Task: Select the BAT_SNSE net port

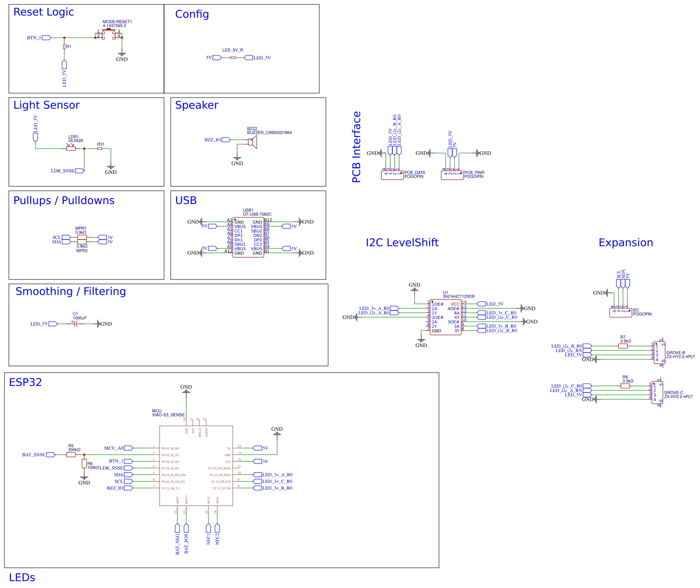Action: (x=39, y=455)
